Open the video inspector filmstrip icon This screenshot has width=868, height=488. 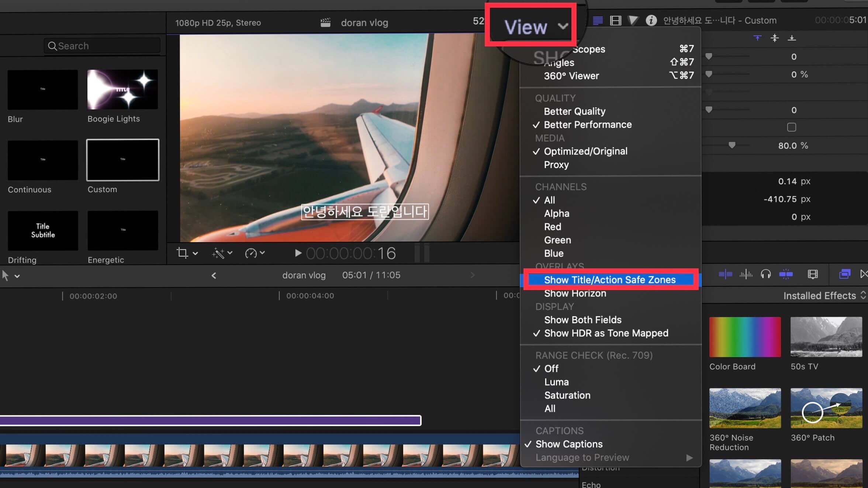(x=616, y=20)
